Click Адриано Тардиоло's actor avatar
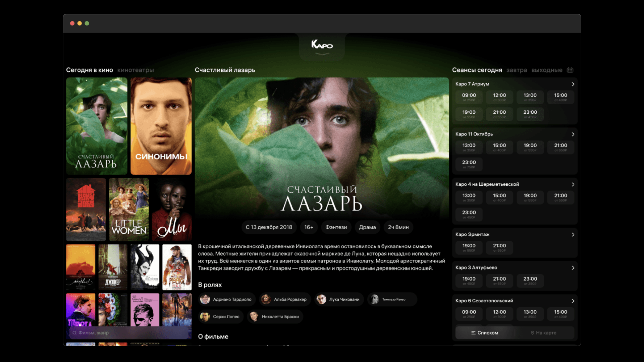644x362 pixels. click(205, 299)
